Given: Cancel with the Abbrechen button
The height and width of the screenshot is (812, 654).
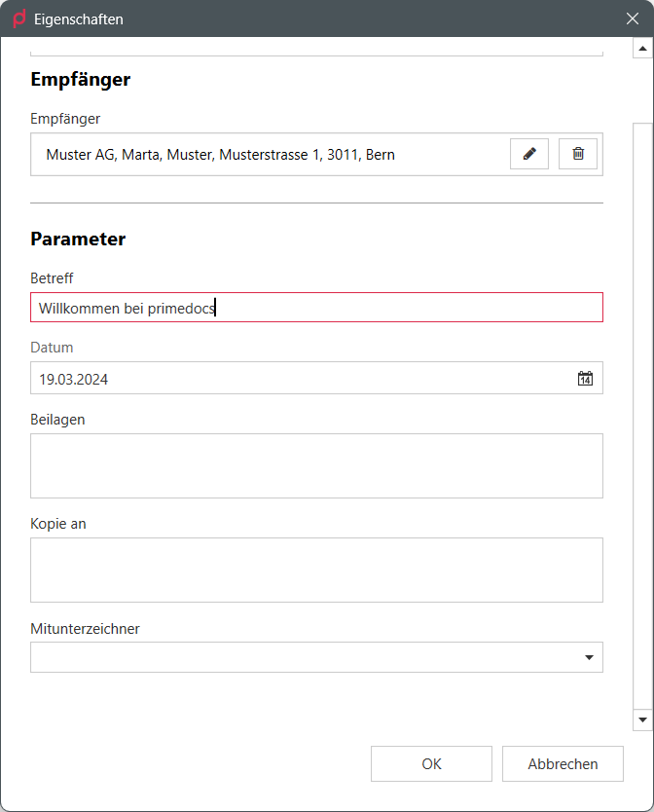Looking at the screenshot, I should coord(563,764).
